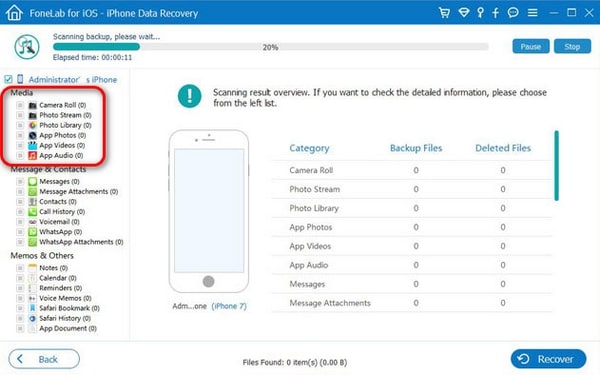Screen dimensions: 600x375
Task: Click the Photo Library icon
Action: tap(33, 125)
